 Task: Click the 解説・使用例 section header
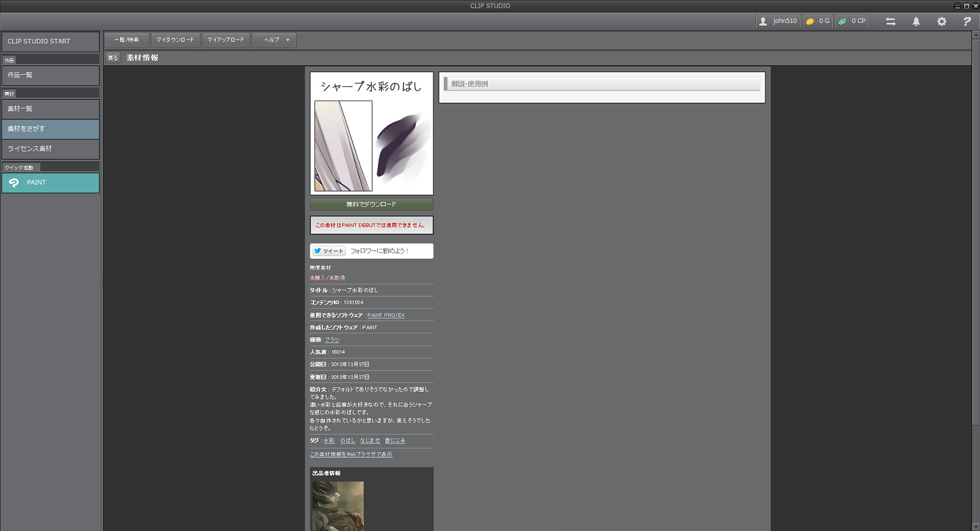(602, 84)
